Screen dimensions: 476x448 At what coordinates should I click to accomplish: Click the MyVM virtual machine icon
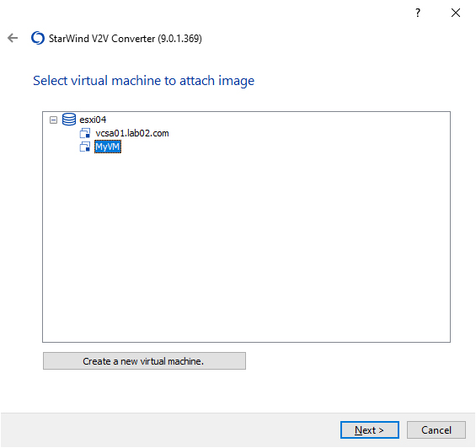point(85,147)
